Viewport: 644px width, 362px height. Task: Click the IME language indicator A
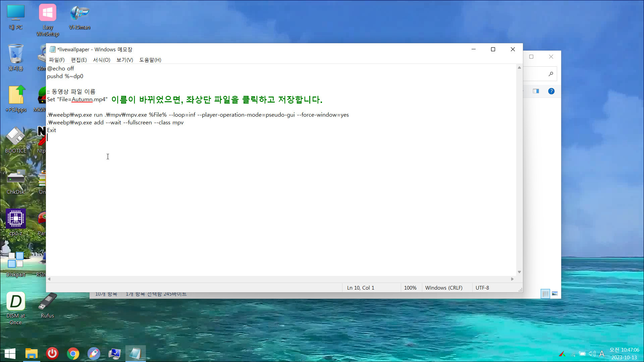[602, 354]
